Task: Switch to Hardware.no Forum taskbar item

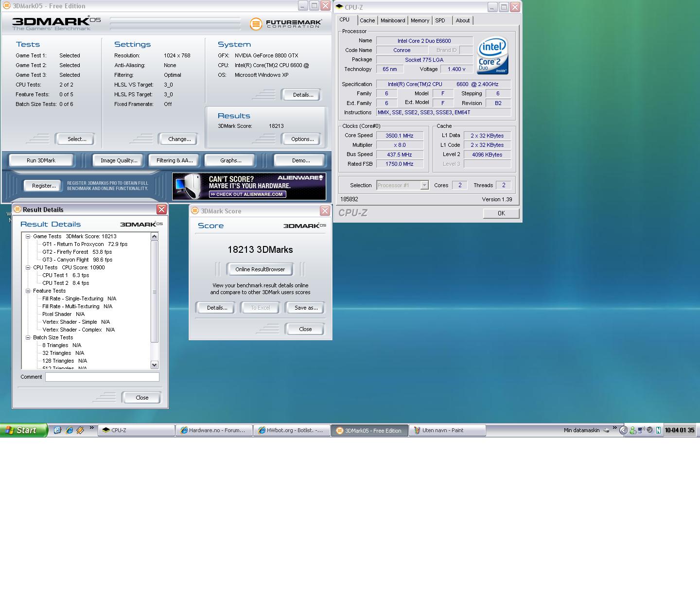Action: (x=214, y=430)
